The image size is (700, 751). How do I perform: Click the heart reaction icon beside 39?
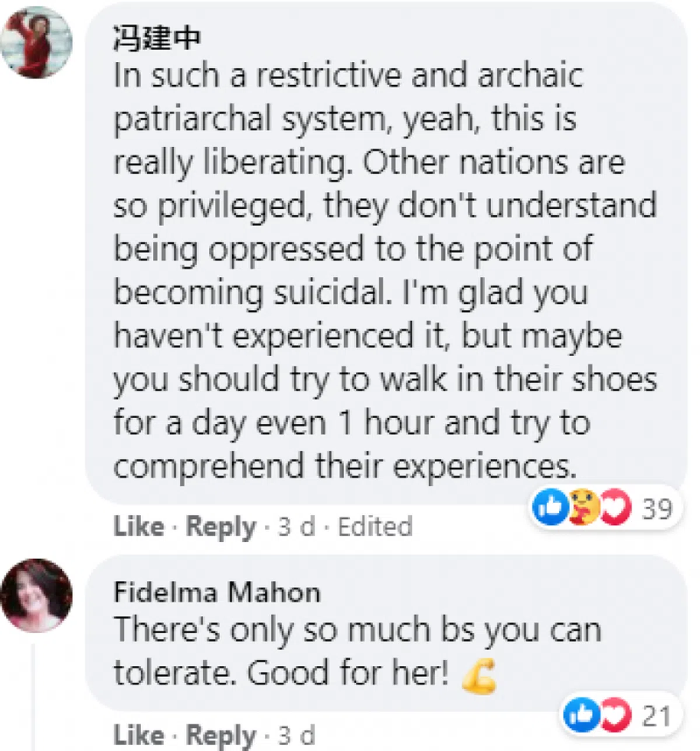click(615, 507)
